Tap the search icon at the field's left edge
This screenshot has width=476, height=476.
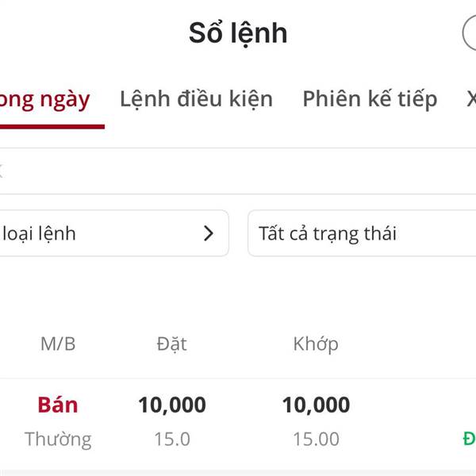(1, 171)
